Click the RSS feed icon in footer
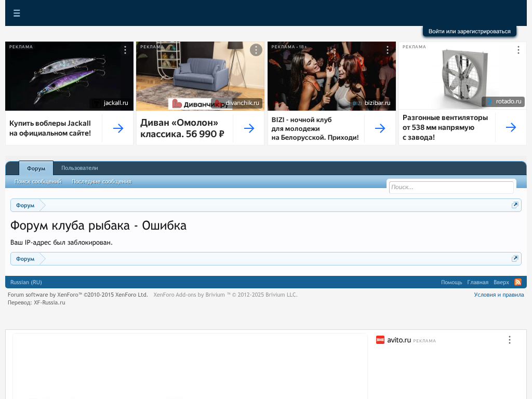Viewport: 532px width, 399px height. (x=517, y=282)
